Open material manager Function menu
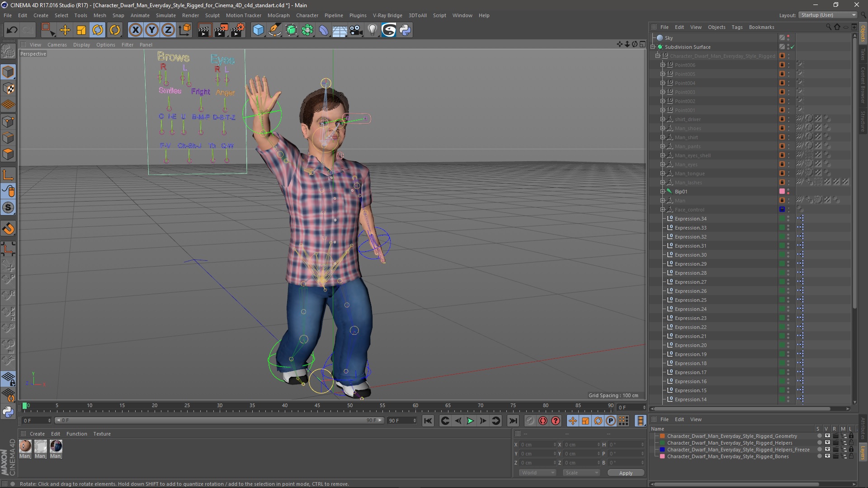This screenshot has height=488, width=868. tap(76, 434)
